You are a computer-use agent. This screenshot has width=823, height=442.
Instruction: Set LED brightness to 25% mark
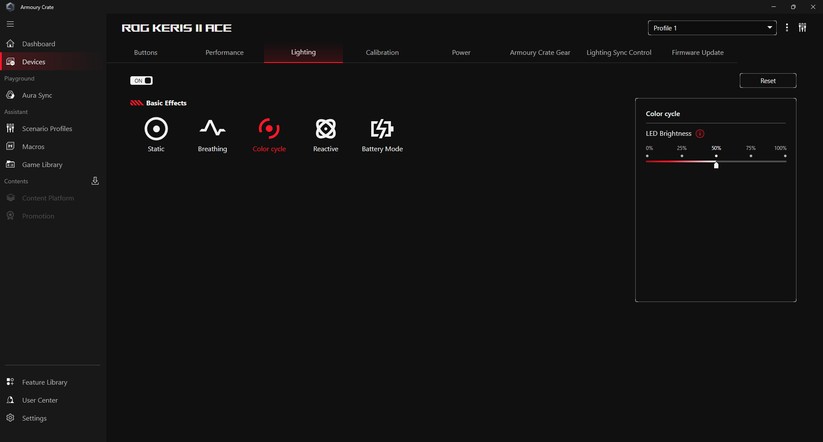tap(682, 156)
